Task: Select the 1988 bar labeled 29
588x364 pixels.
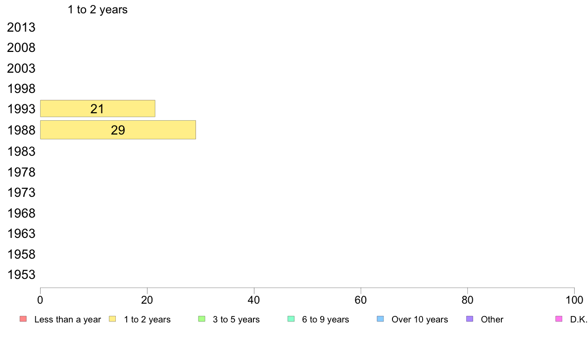Action: 118,130
